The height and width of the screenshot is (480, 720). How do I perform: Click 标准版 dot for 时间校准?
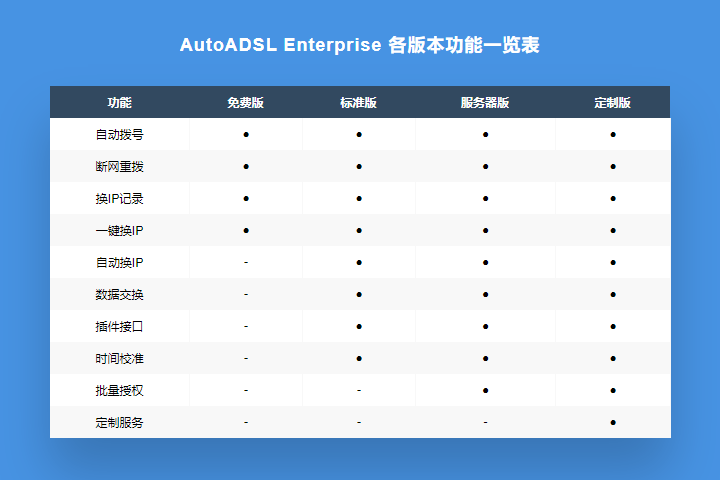point(358,358)
